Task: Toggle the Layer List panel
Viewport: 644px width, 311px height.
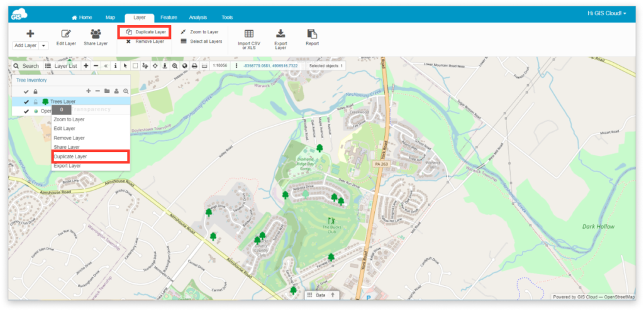Action: (x=61, y=65)
